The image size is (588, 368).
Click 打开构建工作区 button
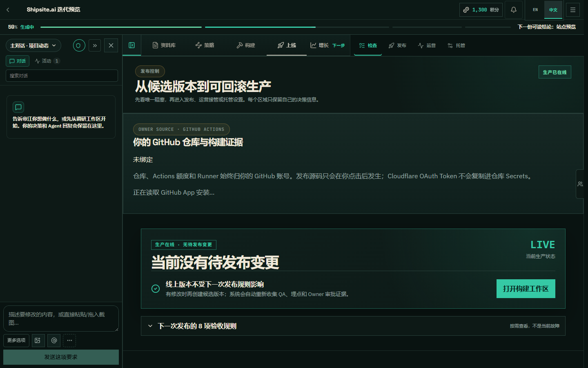526,289
